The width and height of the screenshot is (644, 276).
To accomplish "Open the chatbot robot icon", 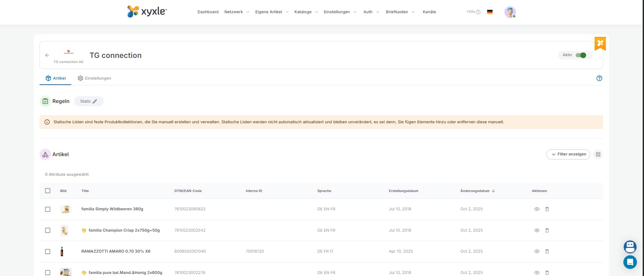I will (630, 247).
